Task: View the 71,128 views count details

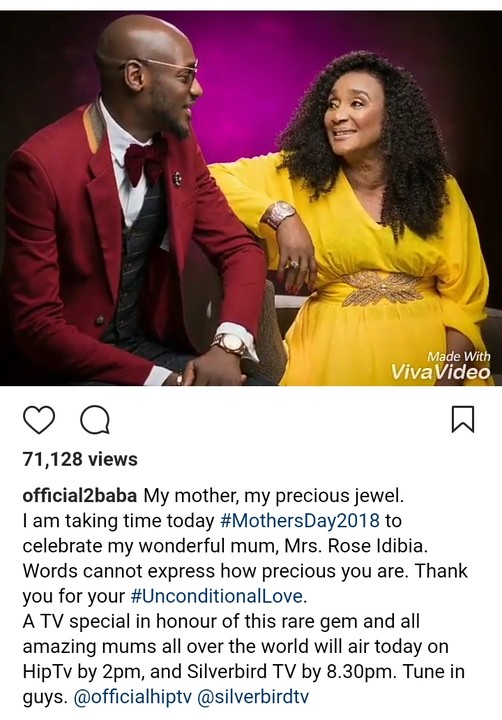Action: tap(80, 459)
